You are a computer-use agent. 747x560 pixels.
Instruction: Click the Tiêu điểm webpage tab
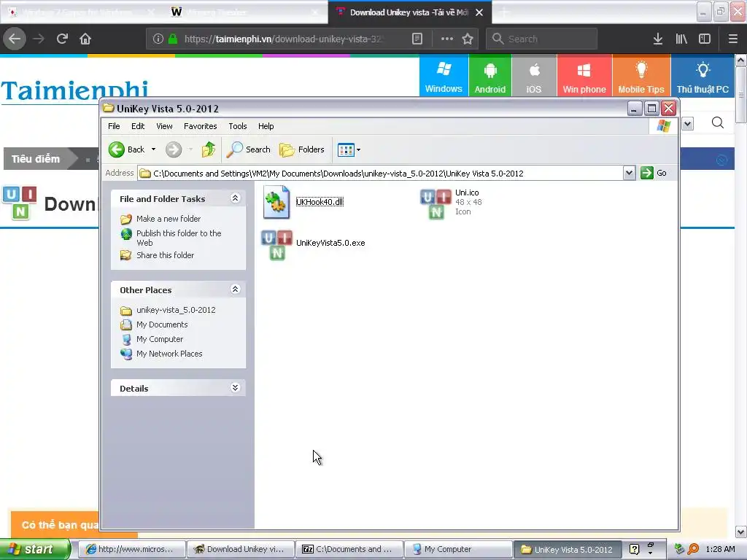click(x=36, y=159)
